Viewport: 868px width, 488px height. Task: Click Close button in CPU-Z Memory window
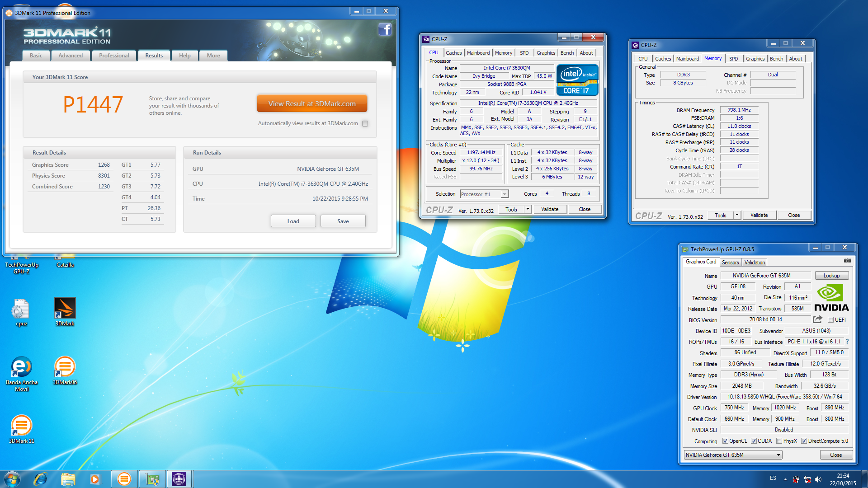(794, 215)
